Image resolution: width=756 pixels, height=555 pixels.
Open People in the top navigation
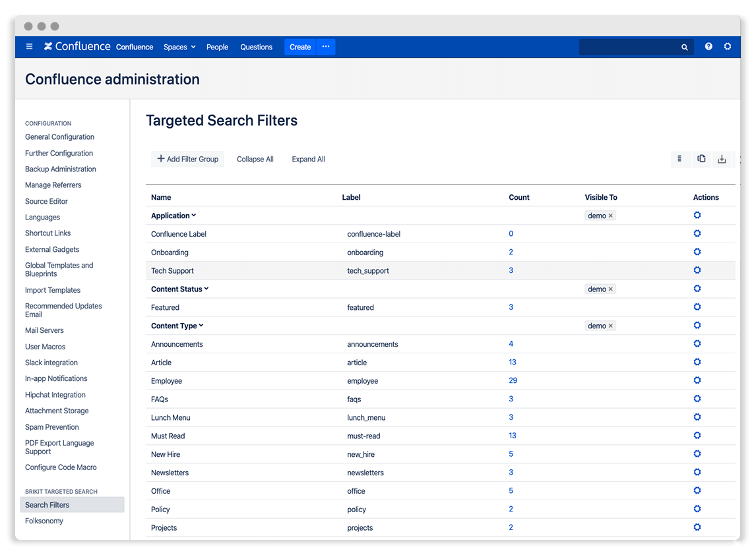coord(218,47)
